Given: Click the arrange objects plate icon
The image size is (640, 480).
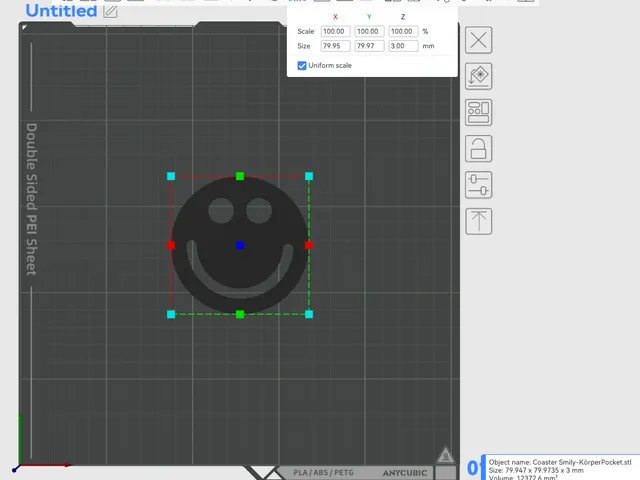Looking at the screenshot, I should pos(478,112).
